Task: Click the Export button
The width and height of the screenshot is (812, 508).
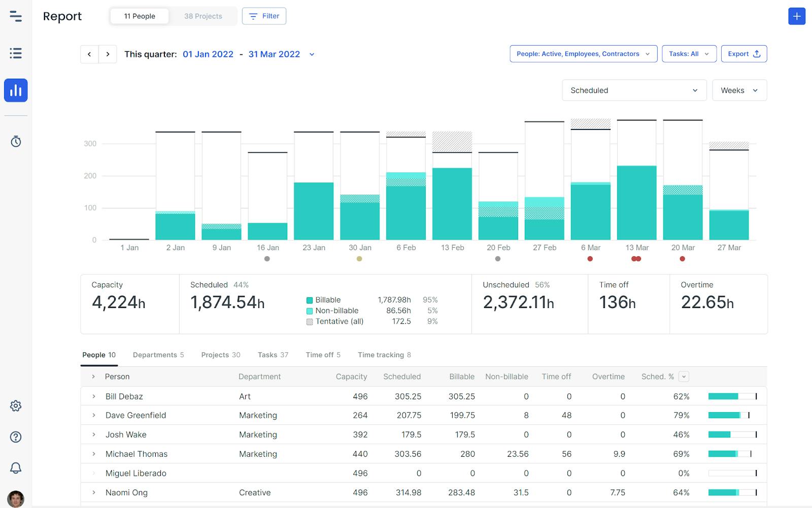Action: point(743,53)
